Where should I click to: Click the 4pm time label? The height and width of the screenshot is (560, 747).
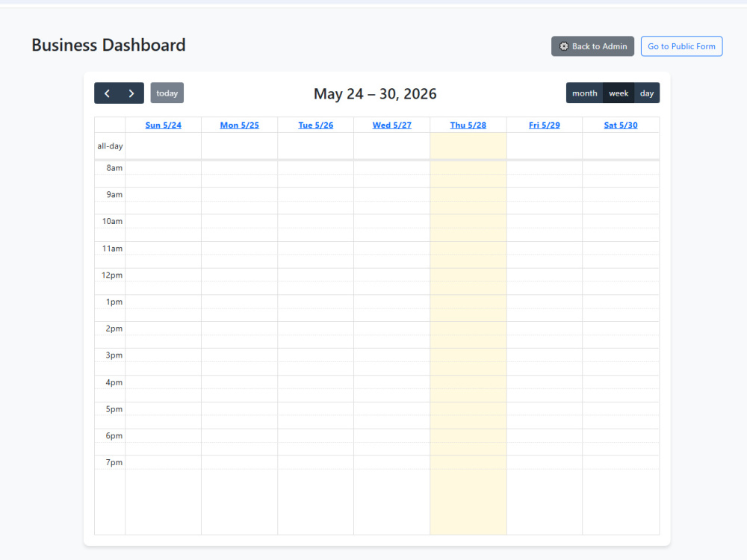pyautogui.click(x=114, y=382)
